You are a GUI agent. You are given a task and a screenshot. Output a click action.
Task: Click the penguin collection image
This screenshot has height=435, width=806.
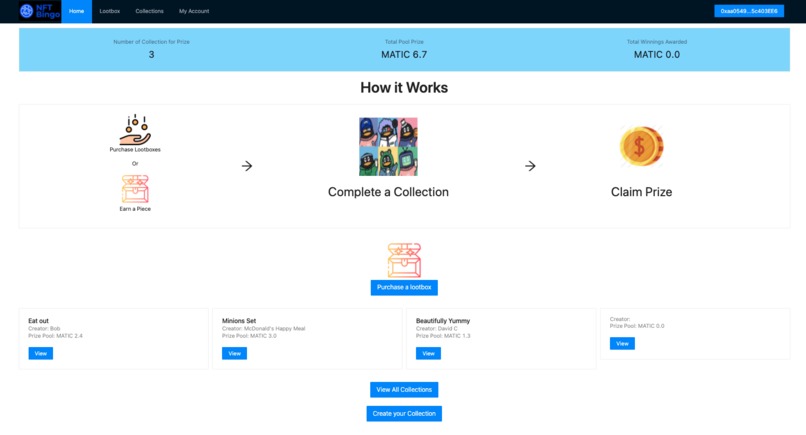tap(388, 147)
